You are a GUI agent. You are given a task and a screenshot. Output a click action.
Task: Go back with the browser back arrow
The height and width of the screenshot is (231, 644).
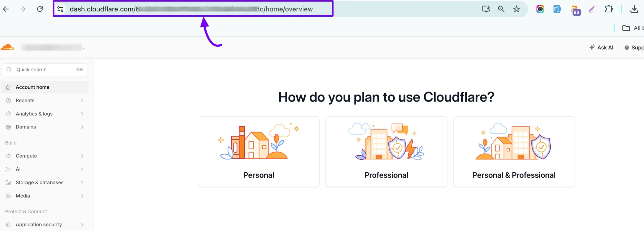(x=6, y=9)
